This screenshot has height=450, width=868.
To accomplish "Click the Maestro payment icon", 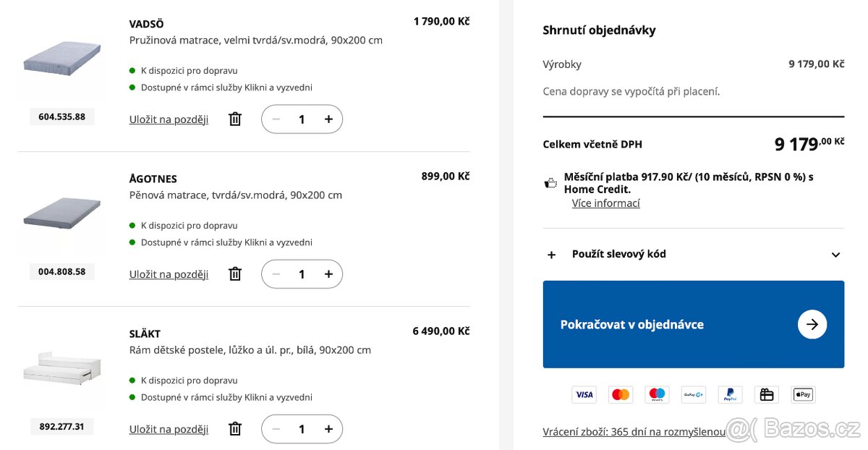I will (657, 394).
